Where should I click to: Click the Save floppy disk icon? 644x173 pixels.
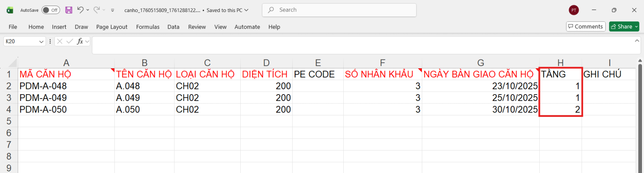69,10
